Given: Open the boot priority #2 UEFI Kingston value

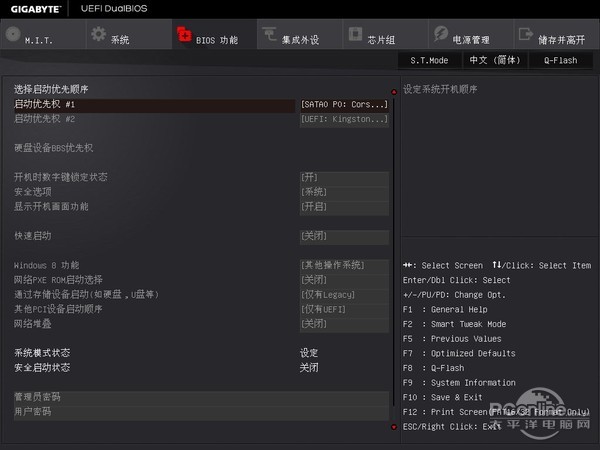Looking at the screenshot, I should (x=344, y=119).
